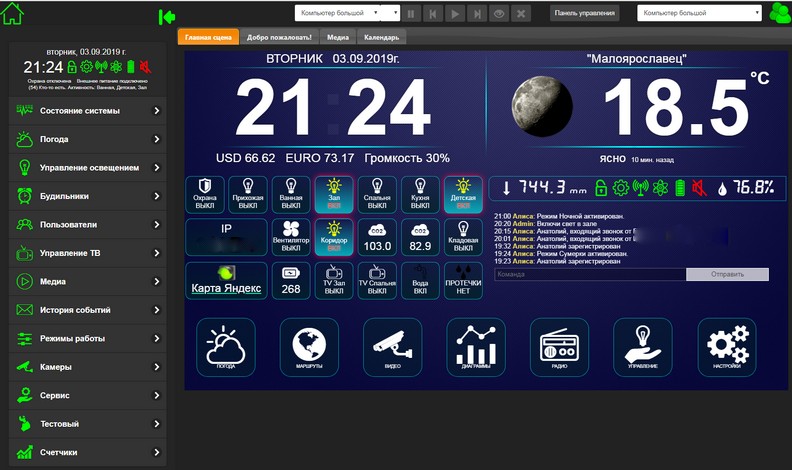Toggle the TV Зал tile
792x470 pixels.
click(x=334, y=281)
